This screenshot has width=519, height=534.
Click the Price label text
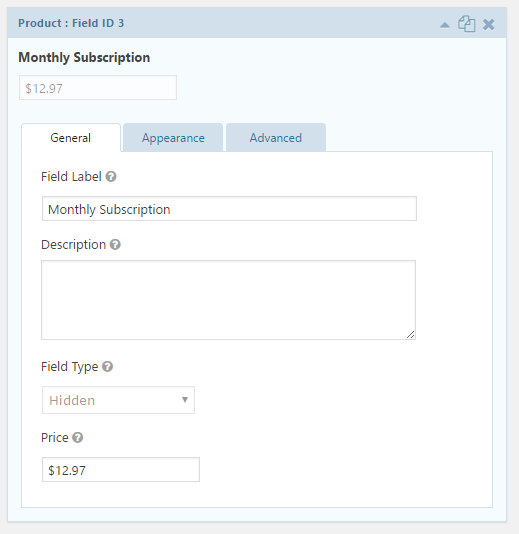tap(55, 438)
